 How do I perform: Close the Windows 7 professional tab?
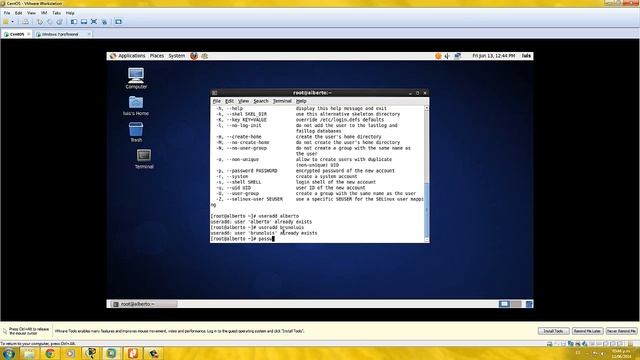[89, 34]
